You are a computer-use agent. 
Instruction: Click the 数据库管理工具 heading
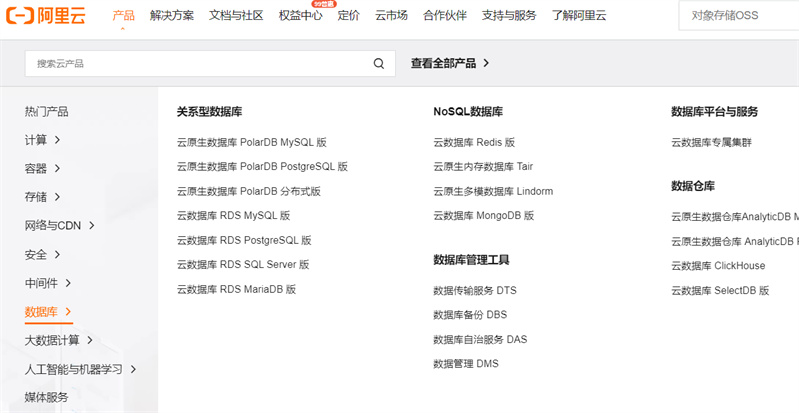point(471,260)
